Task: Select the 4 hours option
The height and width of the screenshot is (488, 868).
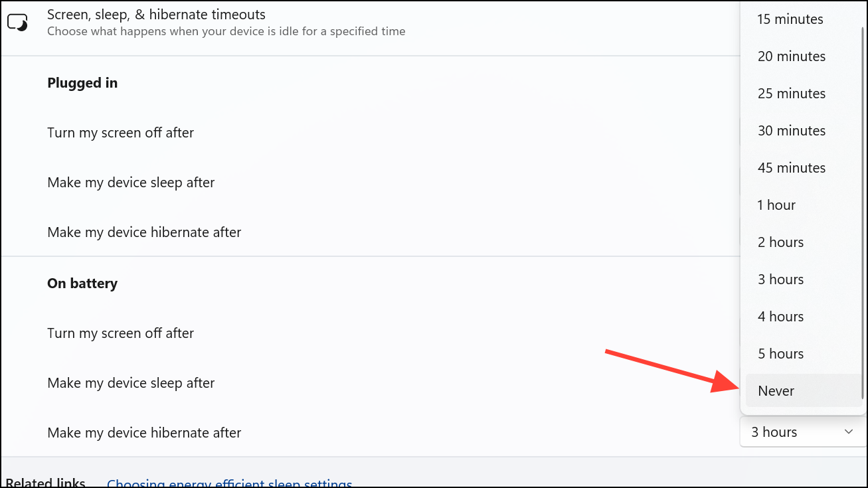Action: click(781, 317)
